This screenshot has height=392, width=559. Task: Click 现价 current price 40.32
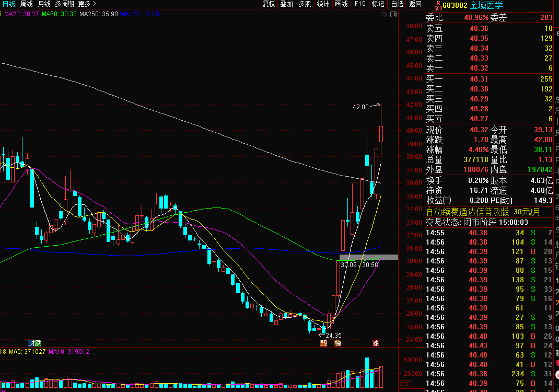point(479,130)
